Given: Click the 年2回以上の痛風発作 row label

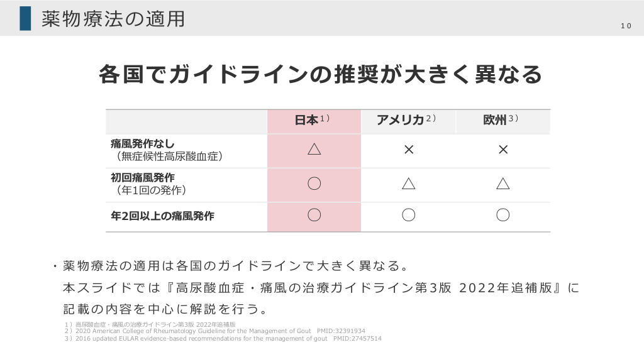Looking at the screenshot, I should [162, 216].
